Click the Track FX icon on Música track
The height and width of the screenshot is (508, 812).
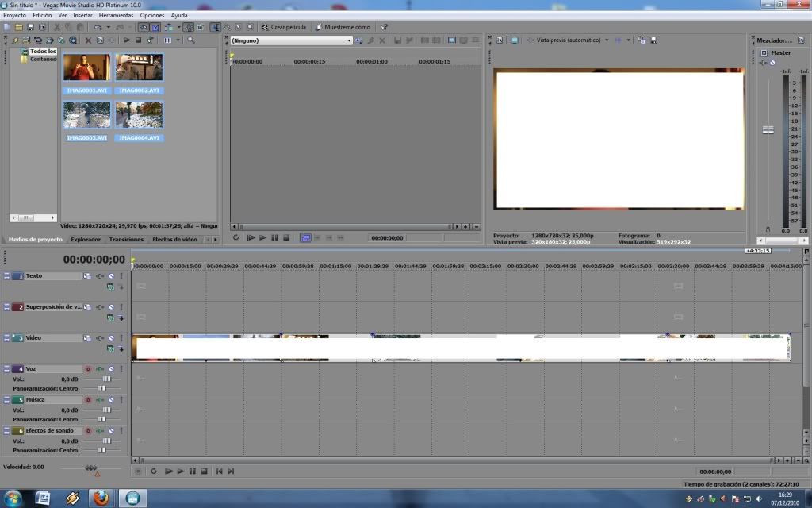[100, 400]
